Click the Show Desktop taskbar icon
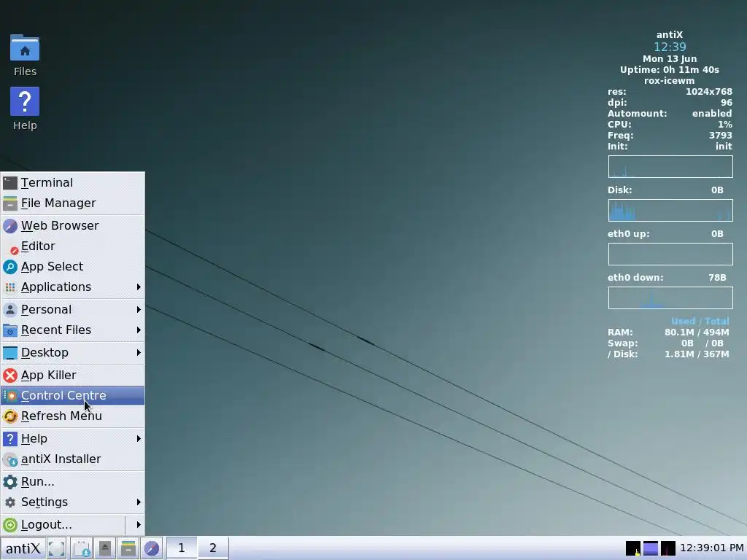This screenshot has height=560, width=747. pos(56,548)
